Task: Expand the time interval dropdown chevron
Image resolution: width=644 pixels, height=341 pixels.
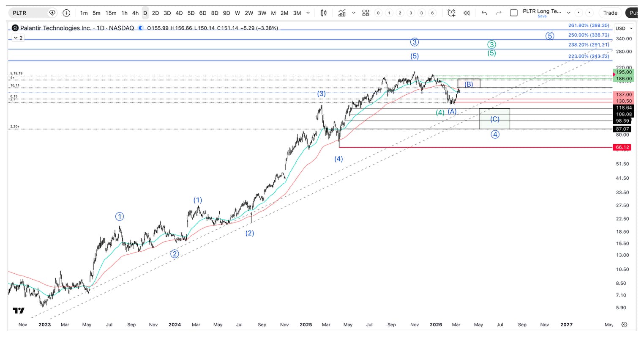Action: tap(308, 13)
